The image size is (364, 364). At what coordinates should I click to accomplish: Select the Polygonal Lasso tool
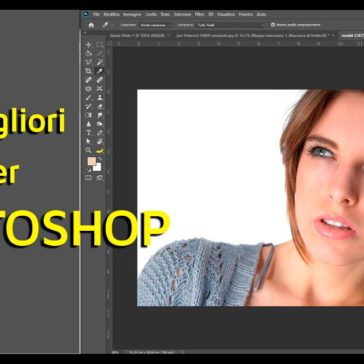click(88, 62)
